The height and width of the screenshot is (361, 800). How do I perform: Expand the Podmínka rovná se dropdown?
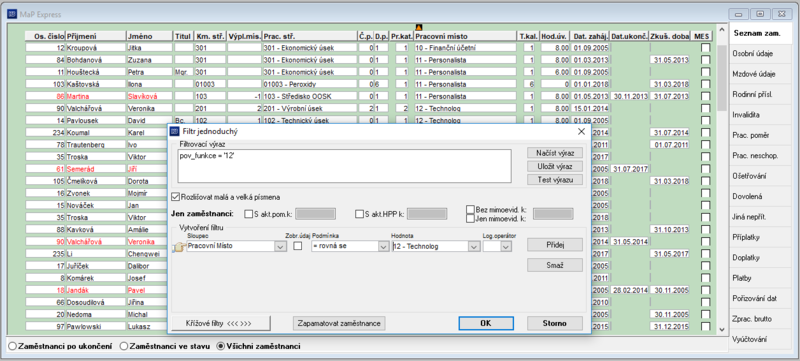coord(383,247)
